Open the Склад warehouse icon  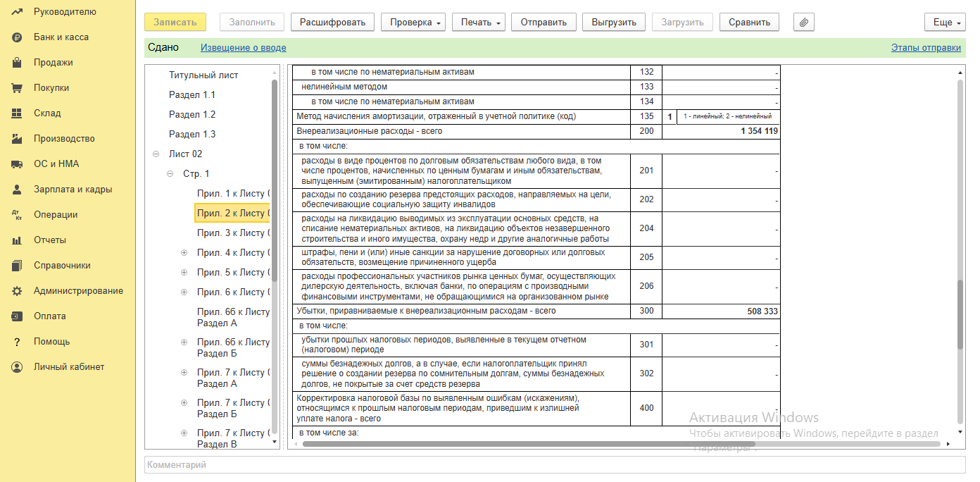click(x=18, y=113)
